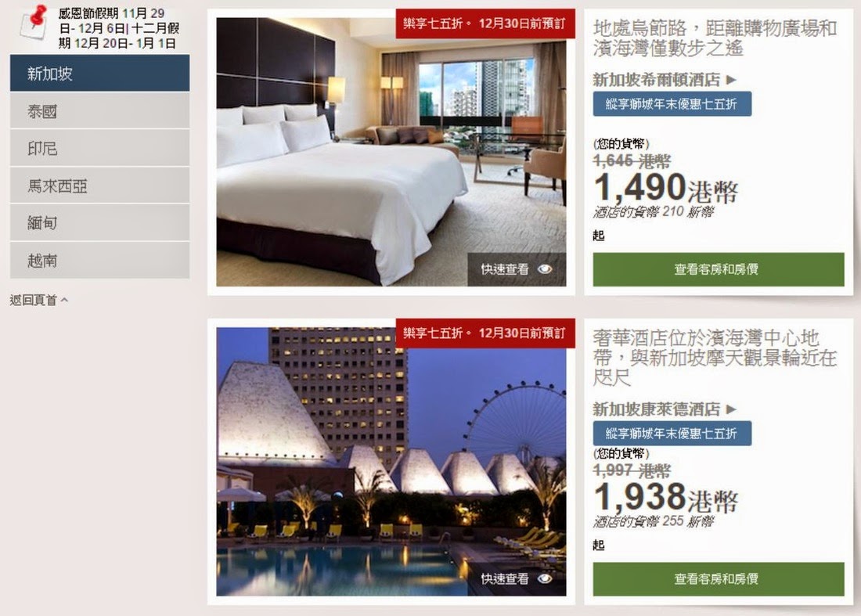Click the caret next to 返回頁首
The width and height of the screenshot is (861, 616).
[x=64, y=300]
